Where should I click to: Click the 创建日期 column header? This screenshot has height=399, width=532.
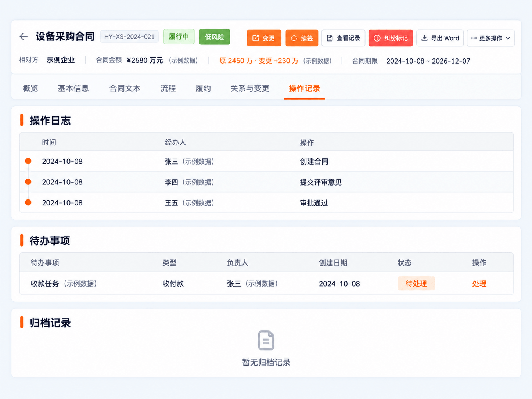[x=333, y=263]
